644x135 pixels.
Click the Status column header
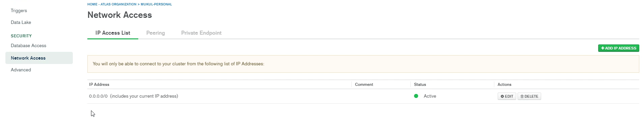(420, 85)
